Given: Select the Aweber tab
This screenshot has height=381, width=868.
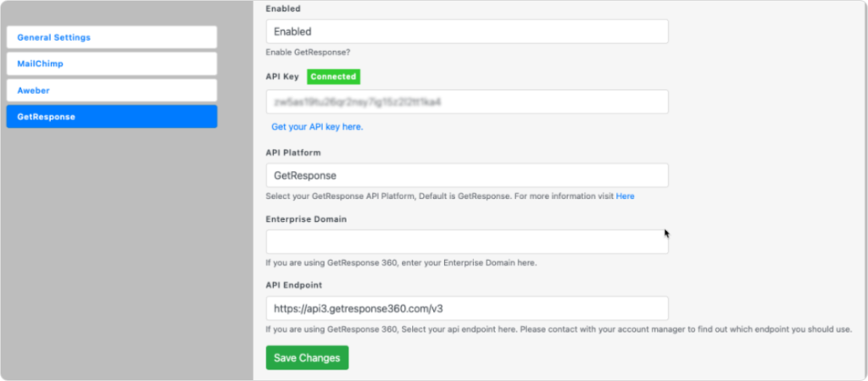Looking at the screenshot, I should point(112,90).
